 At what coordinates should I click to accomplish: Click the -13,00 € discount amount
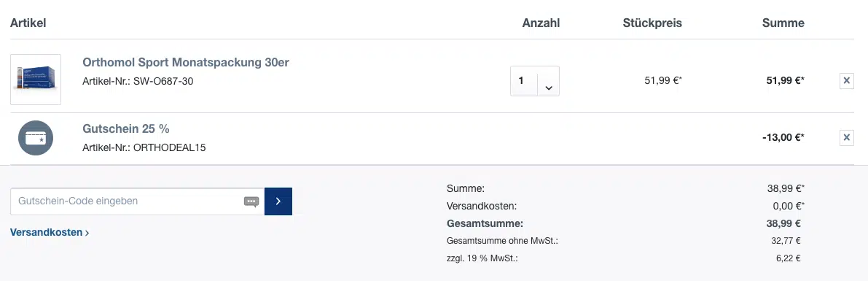point(783,137)
